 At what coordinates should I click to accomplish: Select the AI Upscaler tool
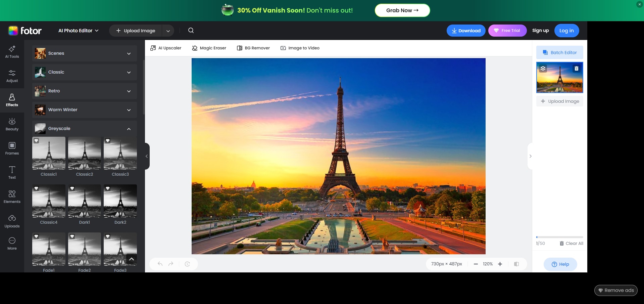(165, 48)
